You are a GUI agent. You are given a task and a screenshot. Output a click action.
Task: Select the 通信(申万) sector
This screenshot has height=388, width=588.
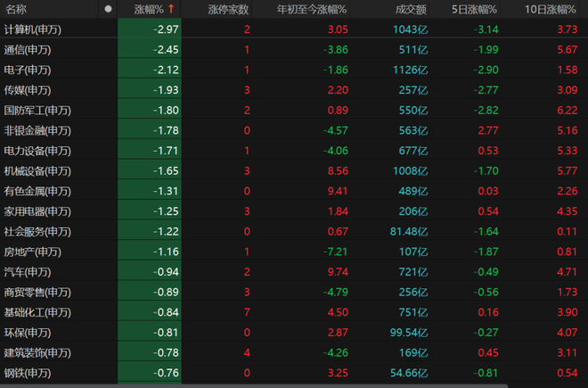(x=28, y=49)
